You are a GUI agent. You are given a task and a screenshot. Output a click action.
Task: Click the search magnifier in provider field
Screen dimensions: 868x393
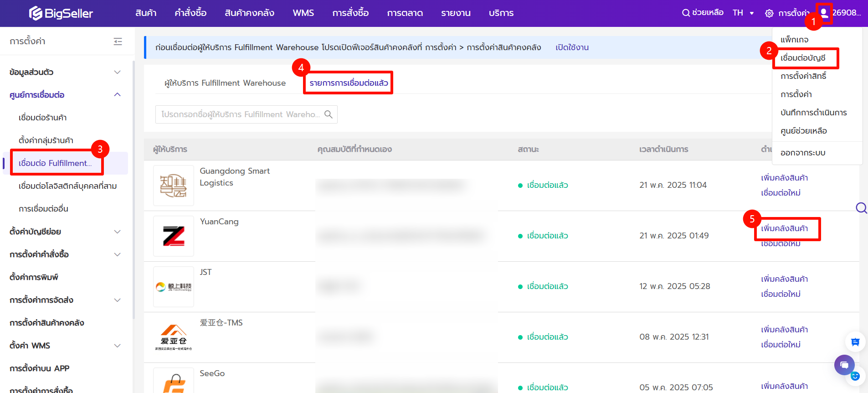coord(329,114)
